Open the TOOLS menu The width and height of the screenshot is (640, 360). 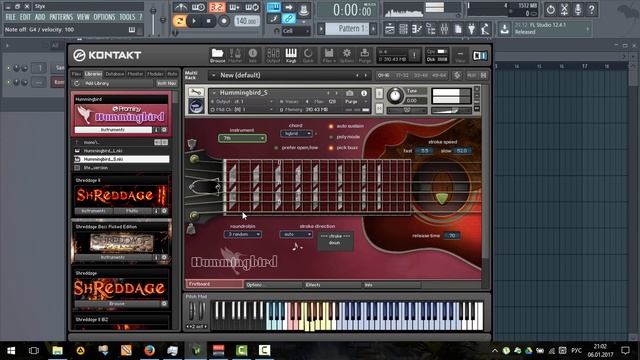[127, 17]
